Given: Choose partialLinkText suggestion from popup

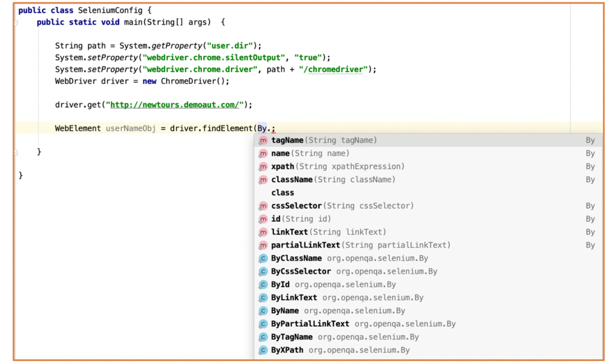Looking at the screenshot, I should tap(428, 245).
